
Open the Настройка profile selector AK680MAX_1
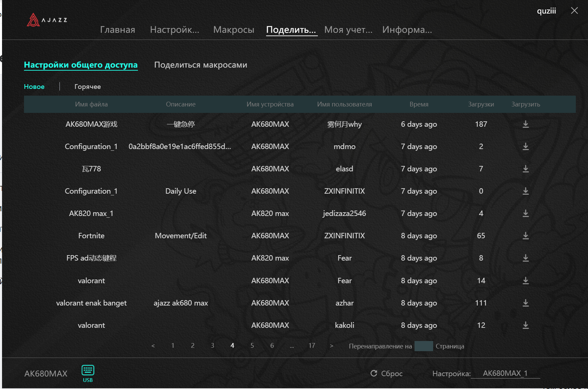pyautogui.click(x=505, y=373)
